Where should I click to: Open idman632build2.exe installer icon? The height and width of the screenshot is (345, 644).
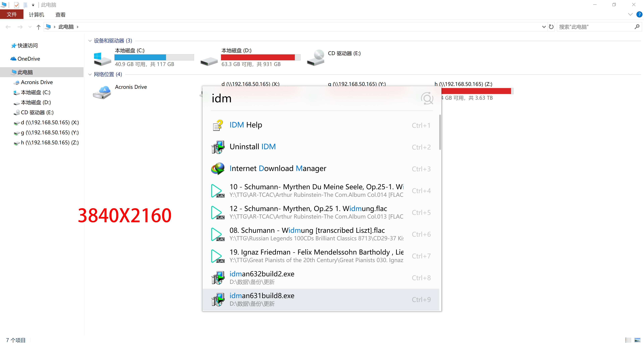point(218,278)
